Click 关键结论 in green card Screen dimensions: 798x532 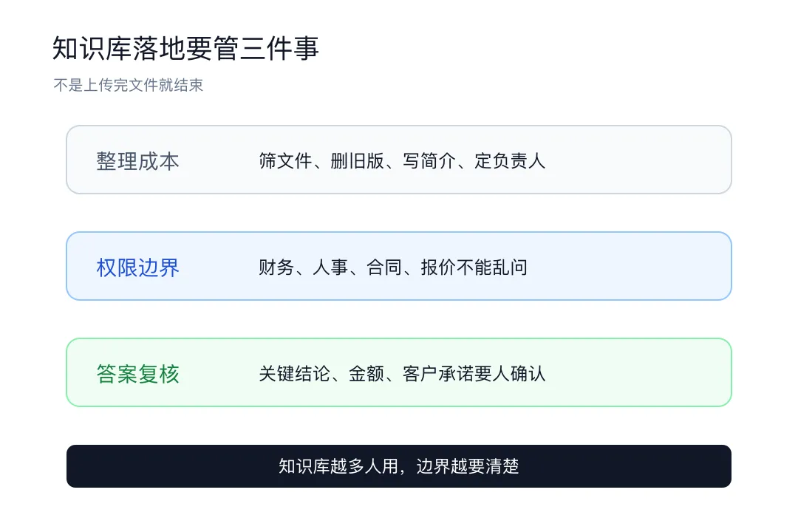(x=294, y=374)
